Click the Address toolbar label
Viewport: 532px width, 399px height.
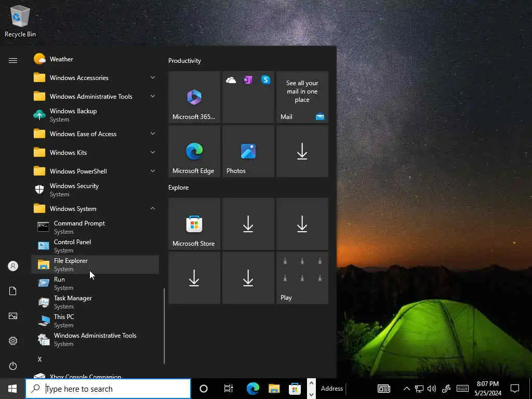tap(332, 389)
